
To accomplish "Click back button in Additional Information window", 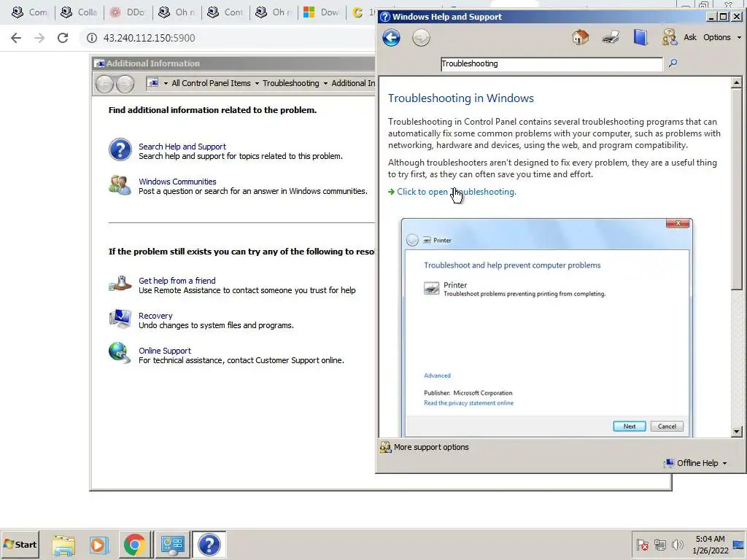I will pyautogui.click(x=104, y=84).
